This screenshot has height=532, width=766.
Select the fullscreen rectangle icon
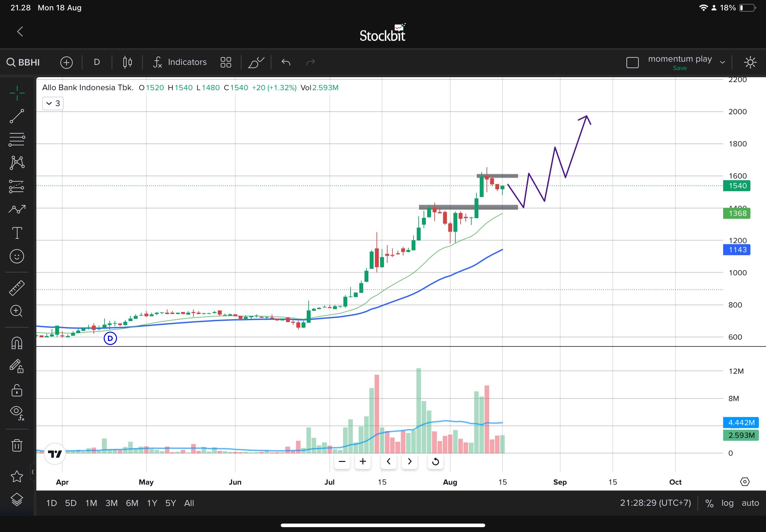[x=632, y=62]
